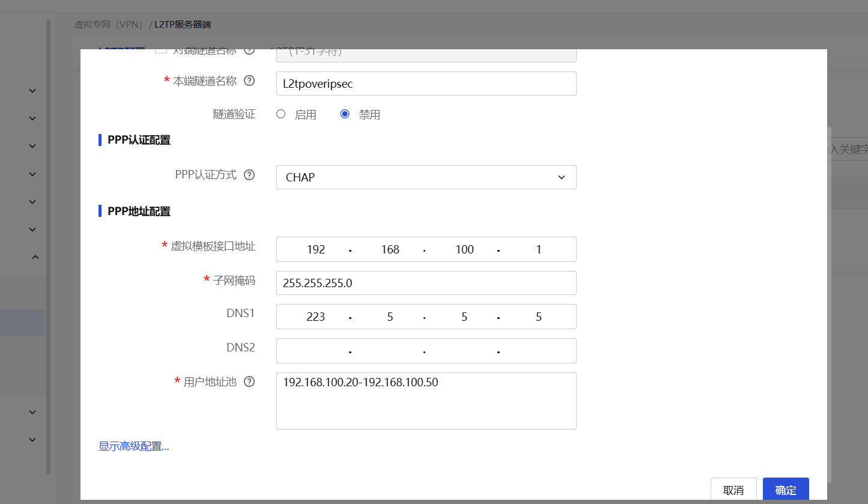This screenshot has height=504, width=868.
Task: Click the PPP认证配置 section heading
Action: (139, 140)
